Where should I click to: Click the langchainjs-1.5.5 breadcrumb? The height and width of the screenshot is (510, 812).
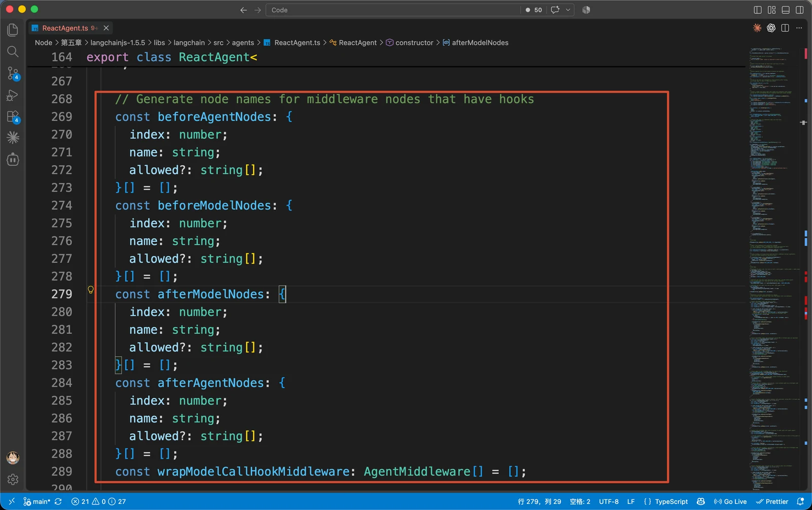[118, 43]
